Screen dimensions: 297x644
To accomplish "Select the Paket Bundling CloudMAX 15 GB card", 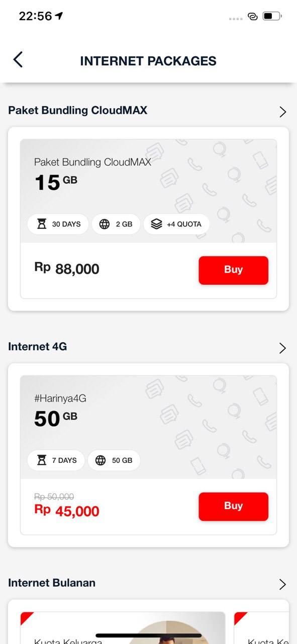I will click(148, 218).
